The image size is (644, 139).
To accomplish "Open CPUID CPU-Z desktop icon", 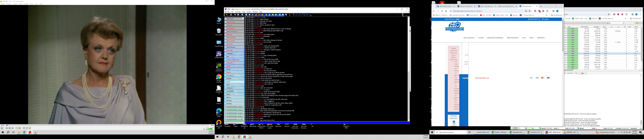I will click(x=219, y=55).
